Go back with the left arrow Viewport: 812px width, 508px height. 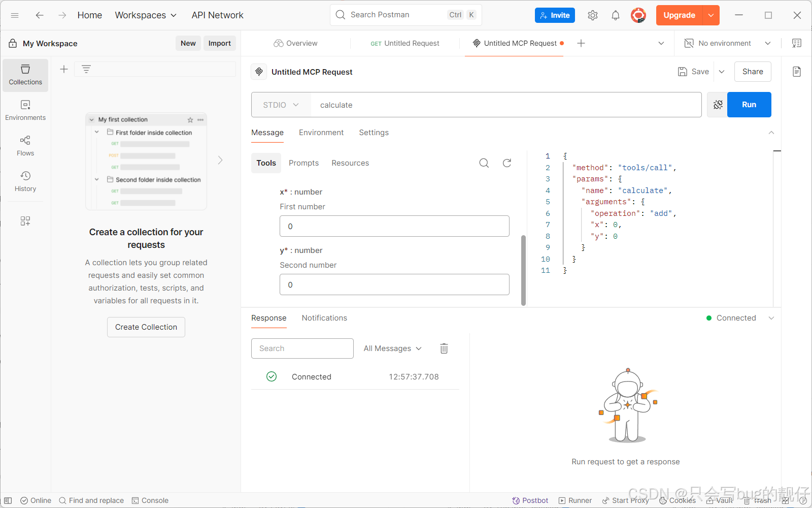coord(40,15)
